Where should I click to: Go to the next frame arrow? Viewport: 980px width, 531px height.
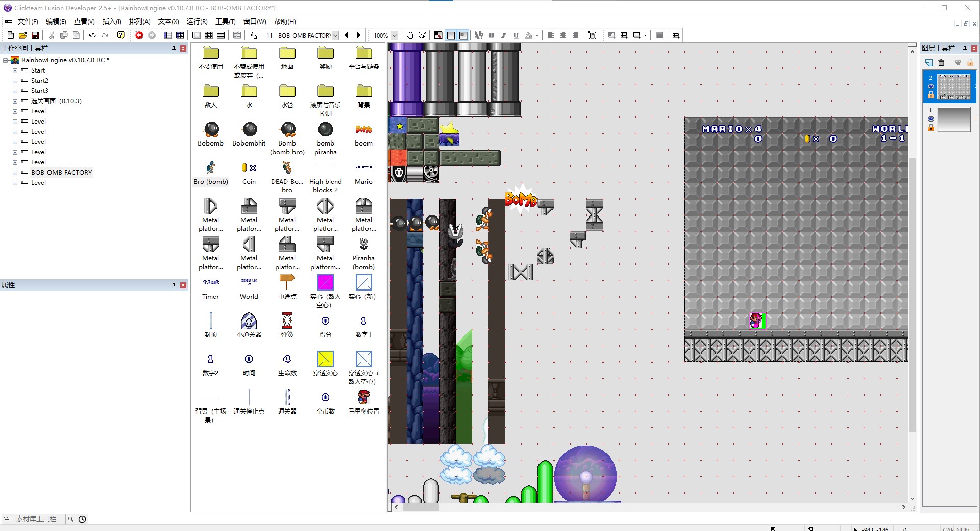359,35
